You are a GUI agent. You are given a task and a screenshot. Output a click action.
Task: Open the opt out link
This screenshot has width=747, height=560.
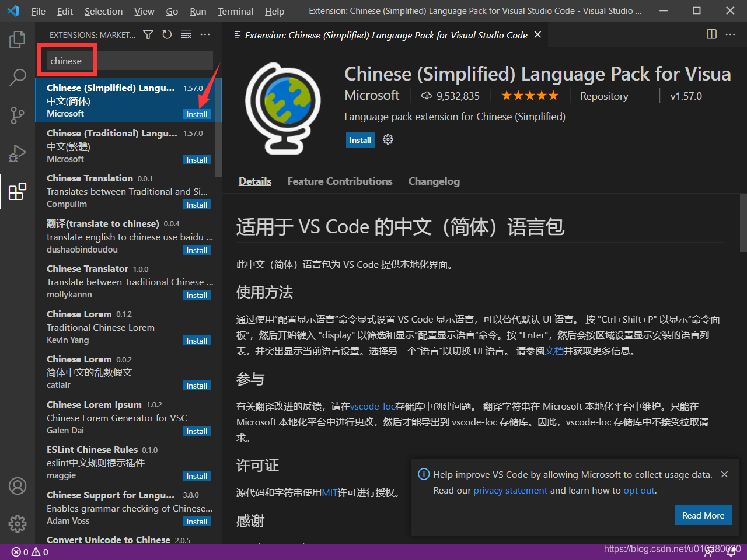click(x=639, y=491)
